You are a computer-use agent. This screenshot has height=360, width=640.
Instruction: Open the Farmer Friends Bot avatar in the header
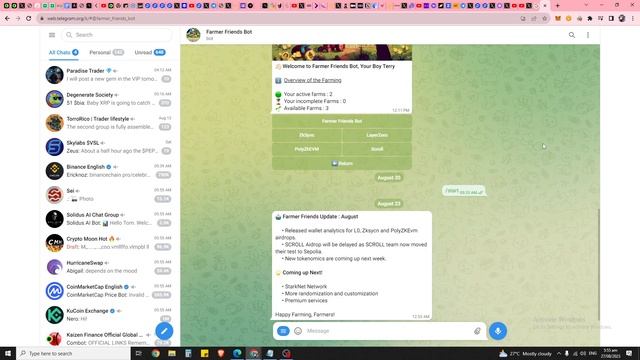[x=193, y=35]
